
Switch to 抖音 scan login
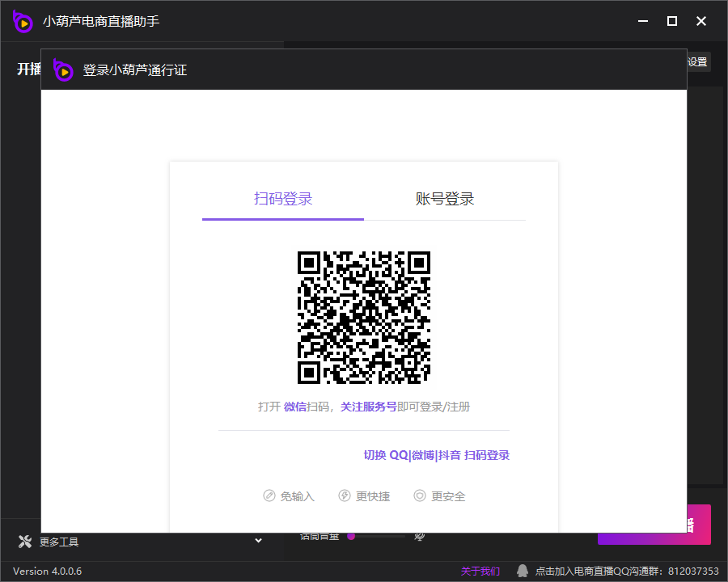coord(449,455)
